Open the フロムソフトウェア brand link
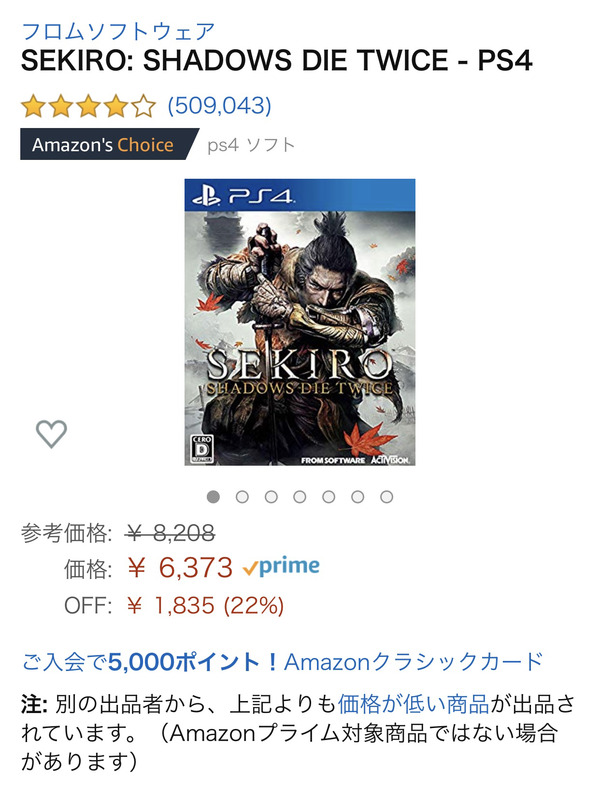Viewport: 600px width, 786px height. (118, 30)
